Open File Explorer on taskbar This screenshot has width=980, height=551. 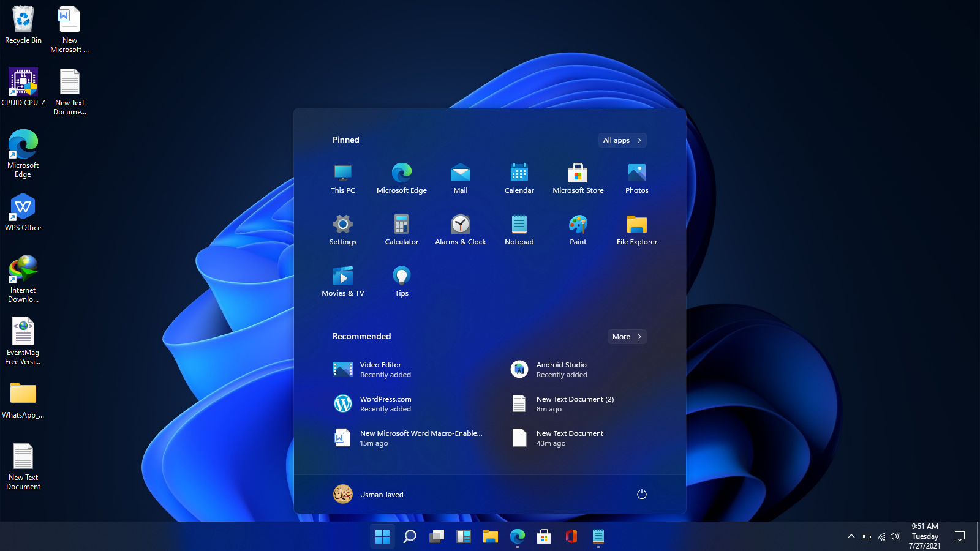(491, 537)
